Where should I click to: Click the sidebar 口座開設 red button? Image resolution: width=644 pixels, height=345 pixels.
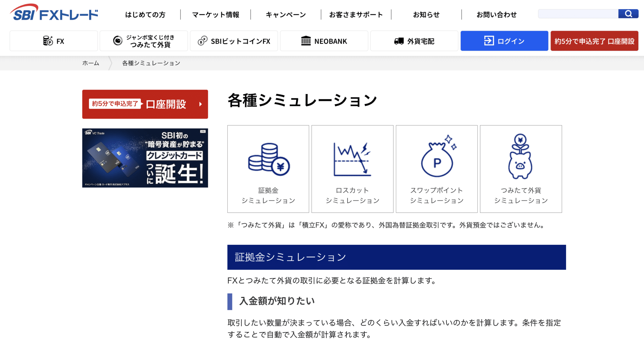pyautogui.click(x=145, y=104)
